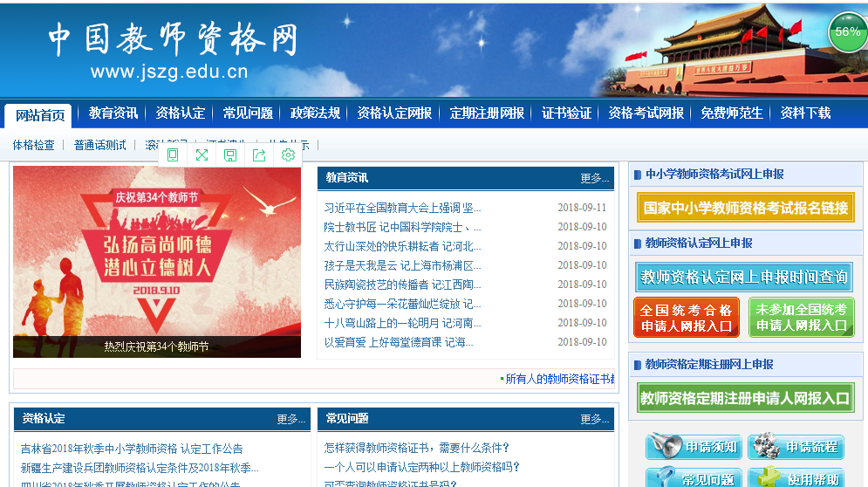This screenshot has height=487, width=868.
Task: Open 使用帮助 green plus button
Action: (795, 478)
